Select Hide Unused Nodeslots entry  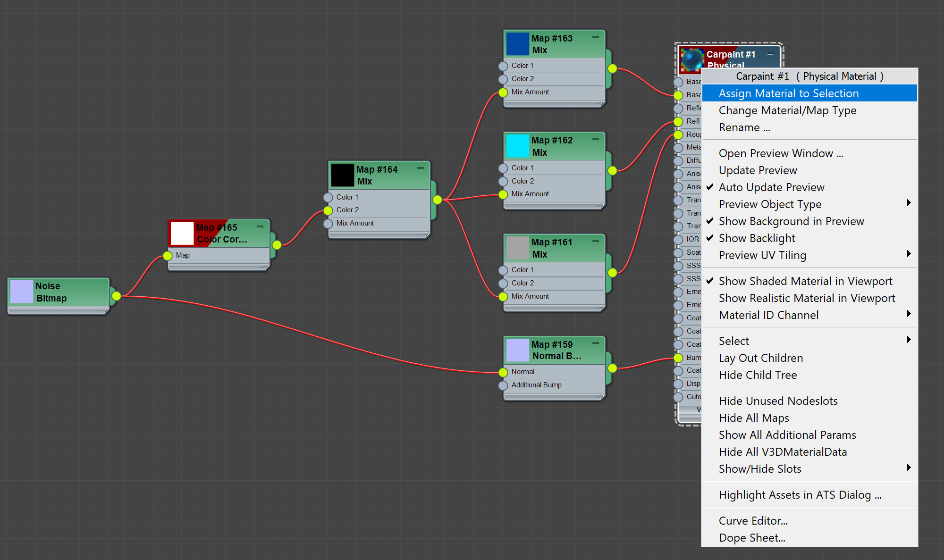(778, 401)
